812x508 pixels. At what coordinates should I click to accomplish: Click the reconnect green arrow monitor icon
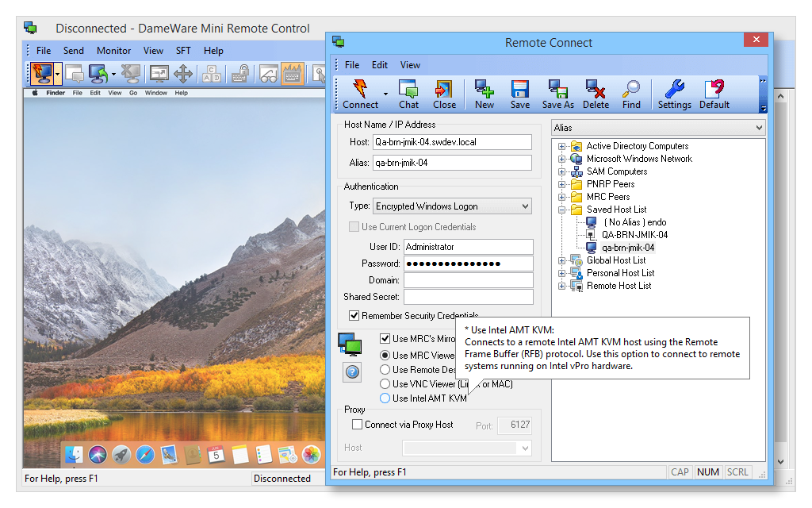tap(98, 74)
